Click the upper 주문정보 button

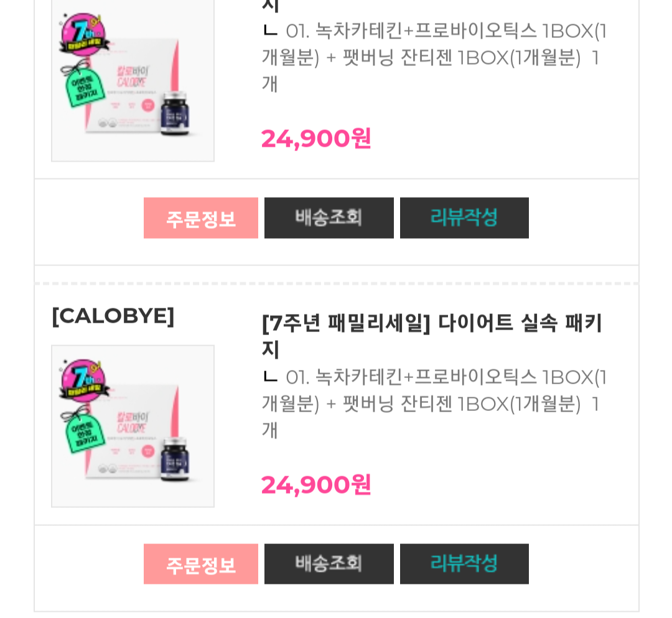coord(200,218)
